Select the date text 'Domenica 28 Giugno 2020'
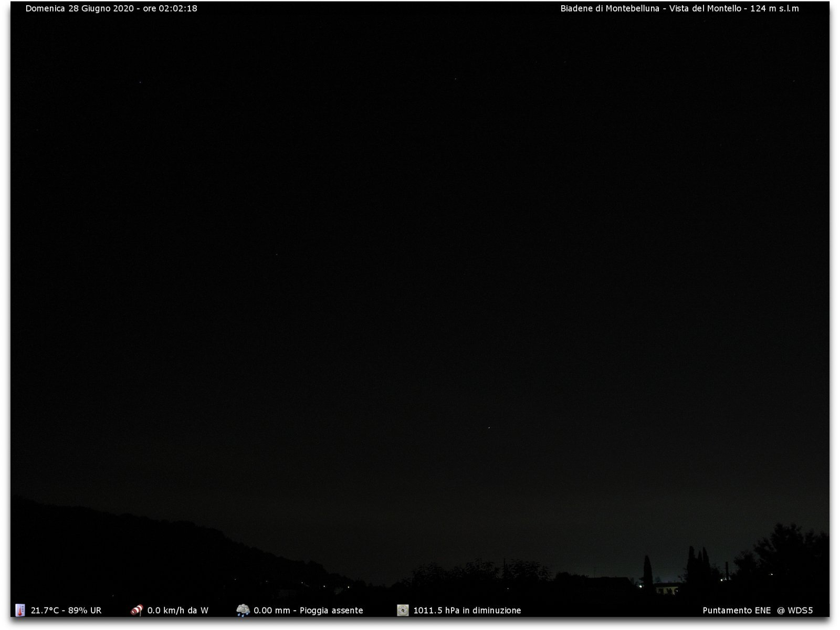Image resolution: width=840 pixels, height=630 pixels. pyautogui.click(x=79, y=8)
